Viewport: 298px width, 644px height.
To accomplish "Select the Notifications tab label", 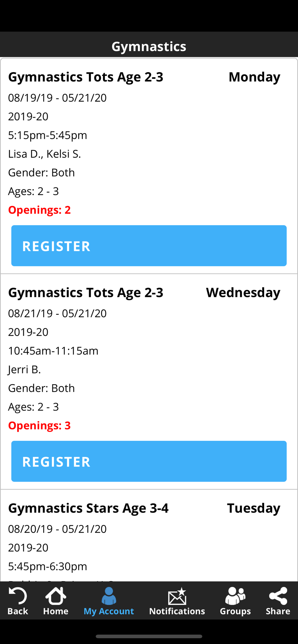I will click(177, 611).
